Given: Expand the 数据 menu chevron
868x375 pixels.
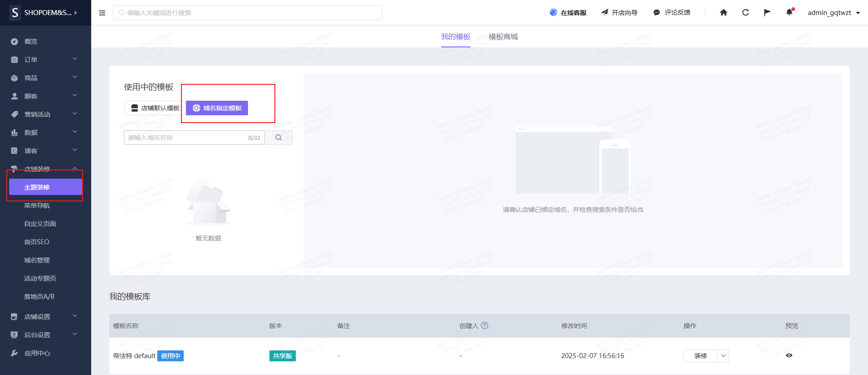Looking at the screenshot, I should [75, 132].
